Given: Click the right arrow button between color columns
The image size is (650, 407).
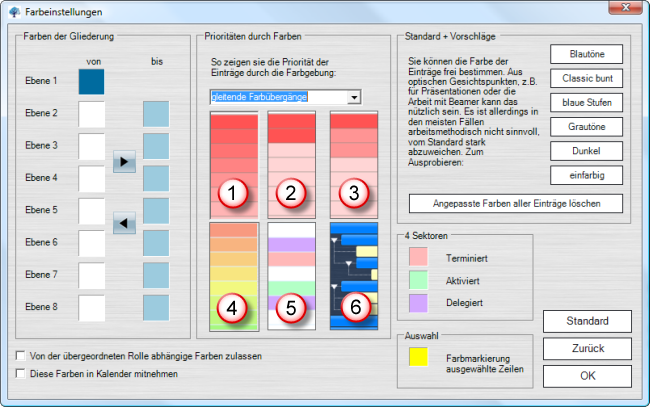Looking at the screenshot, I should [124, 161].
